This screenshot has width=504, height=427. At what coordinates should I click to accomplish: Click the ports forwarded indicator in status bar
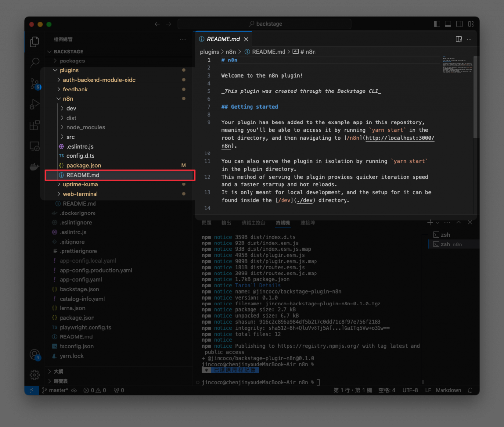119,390
